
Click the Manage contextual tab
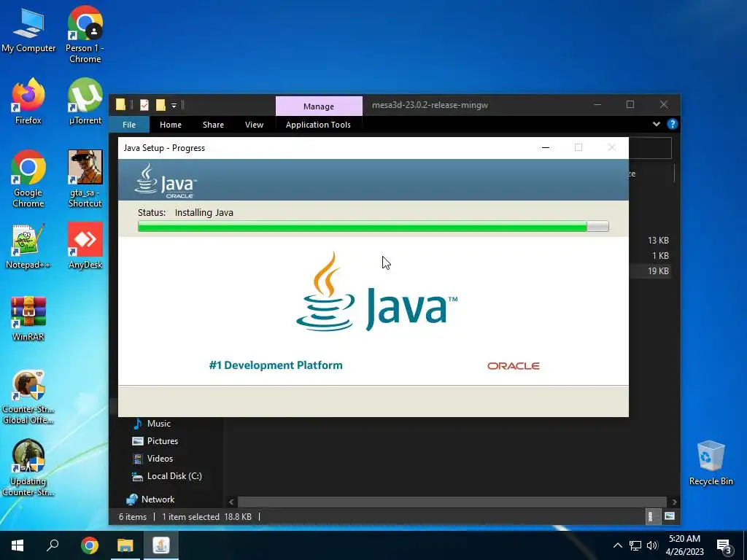click(x=319, y=106)
